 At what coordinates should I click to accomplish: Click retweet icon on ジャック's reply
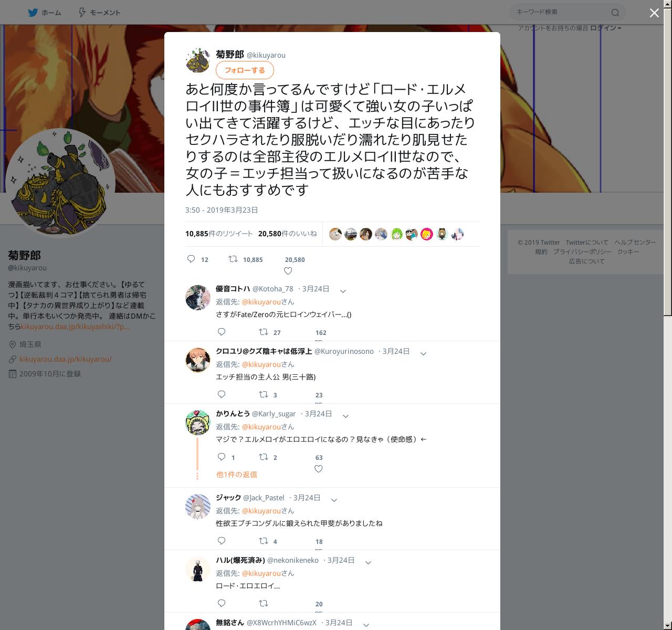(x=264, y=541)
